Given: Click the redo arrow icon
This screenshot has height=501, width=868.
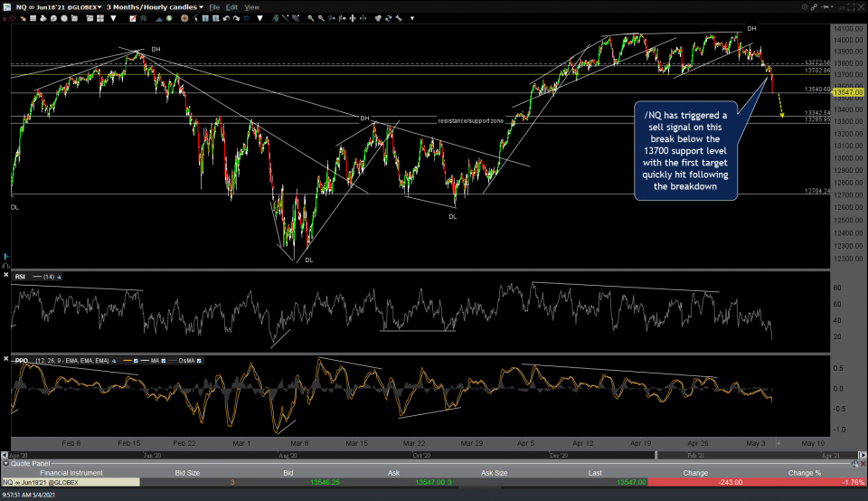Looking at the screenshot, I should tap(236, 18).
